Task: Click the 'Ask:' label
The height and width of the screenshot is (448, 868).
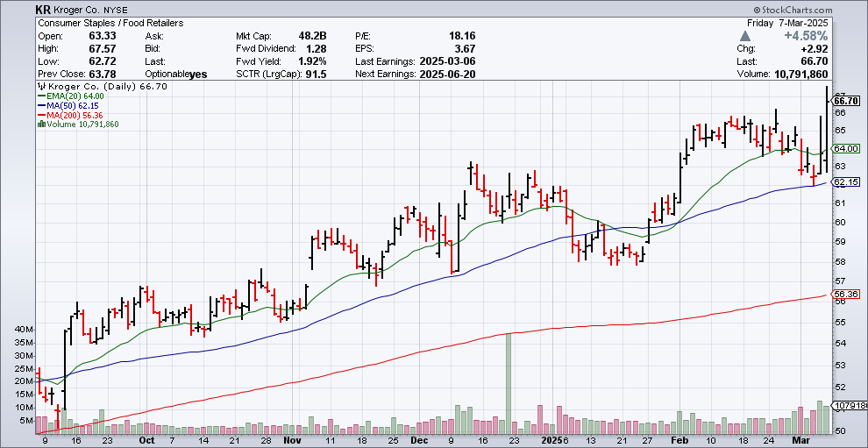Action: (x=153, y=36)
